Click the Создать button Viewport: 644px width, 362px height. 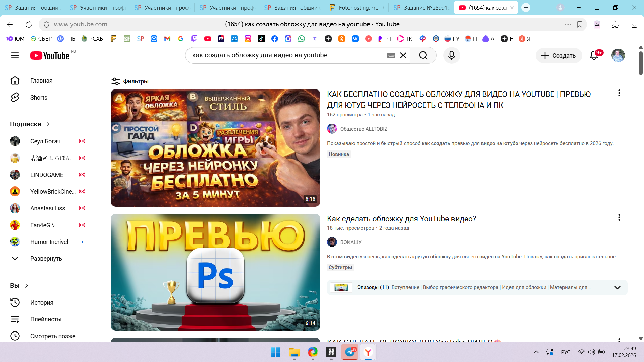[558, 56]
